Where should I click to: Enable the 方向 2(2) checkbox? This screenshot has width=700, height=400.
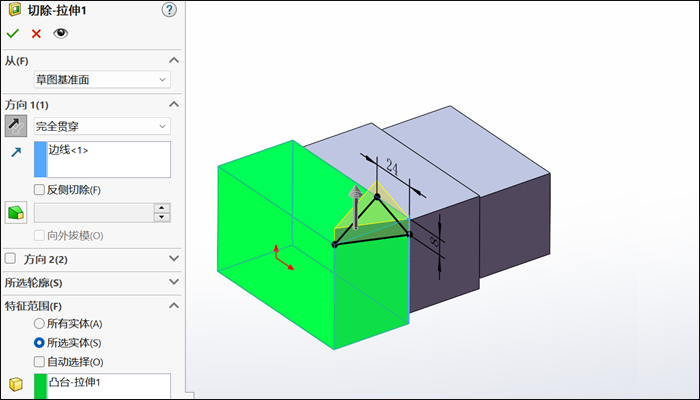[10, 258]
